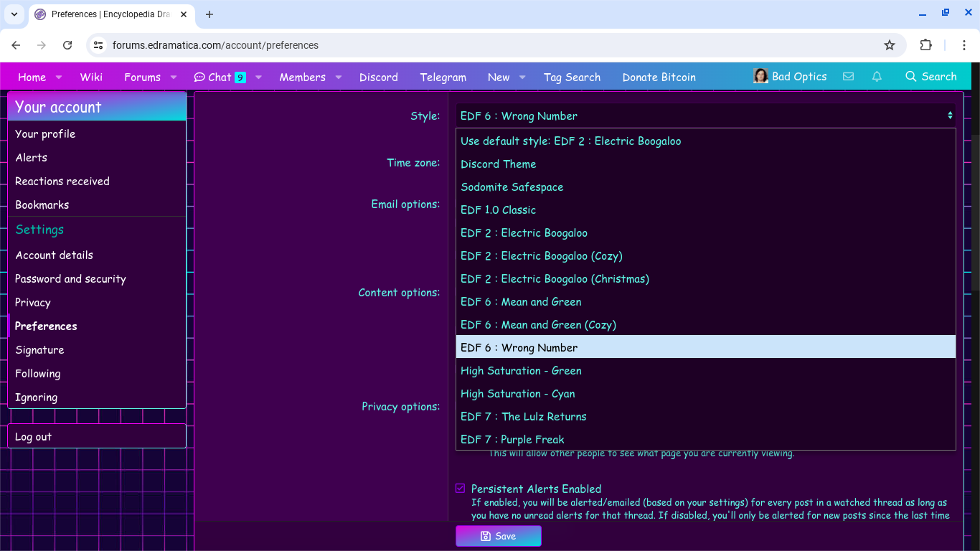Click the Save button
The height and width of the screenshot is (551, 980).
tap(498, 536)
